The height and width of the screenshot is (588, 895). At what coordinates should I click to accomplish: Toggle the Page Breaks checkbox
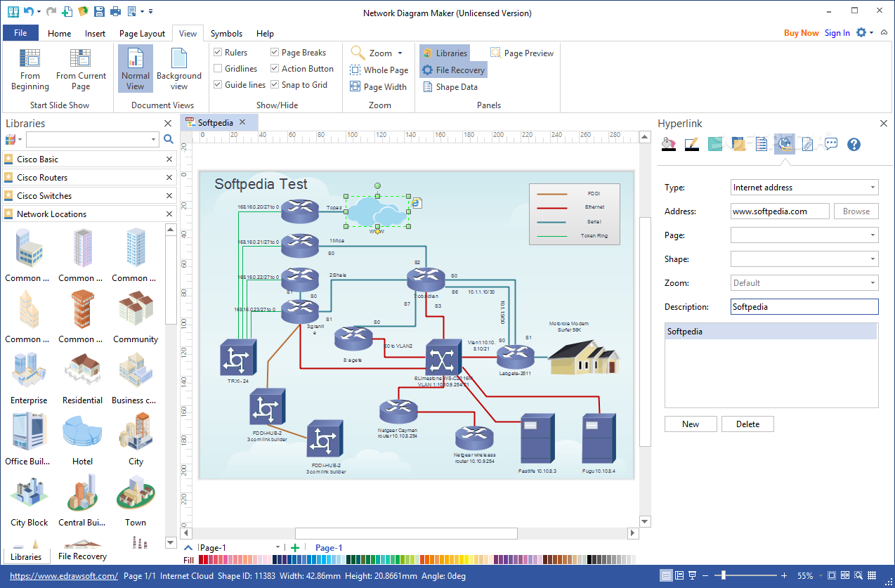pos(275,53)
